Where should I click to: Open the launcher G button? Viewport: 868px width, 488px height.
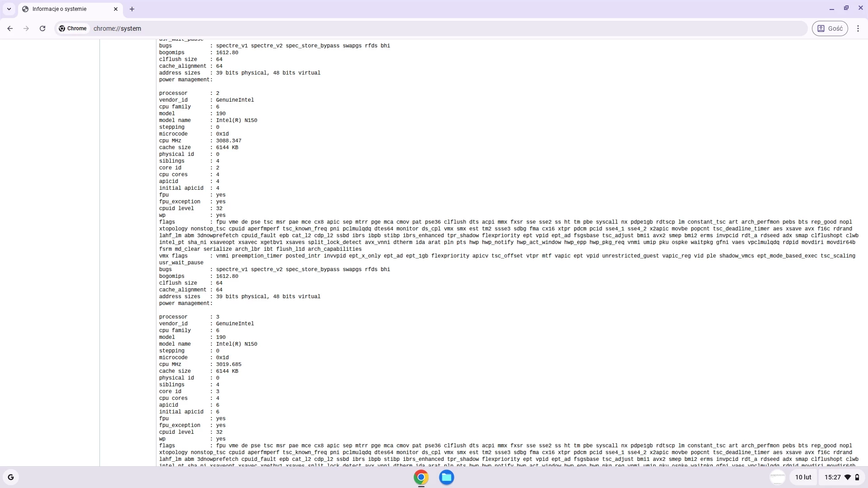click(x=11, y=477)
